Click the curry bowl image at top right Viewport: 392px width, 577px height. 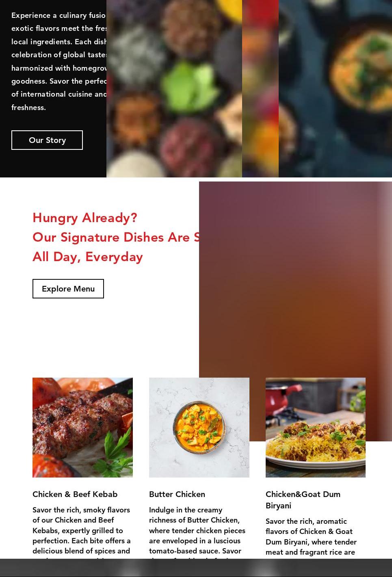tap(335, 89)
